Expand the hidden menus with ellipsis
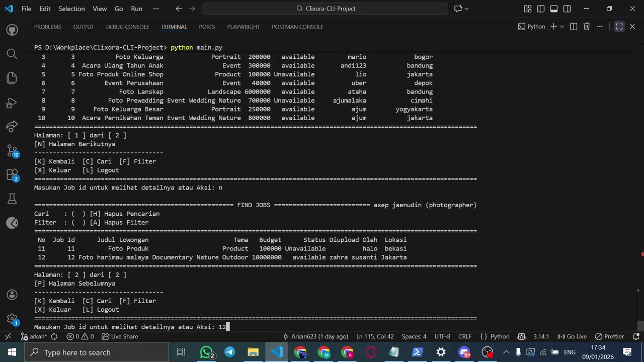The height and width of the screenshot is (362, 644). [x=155, y=9]
